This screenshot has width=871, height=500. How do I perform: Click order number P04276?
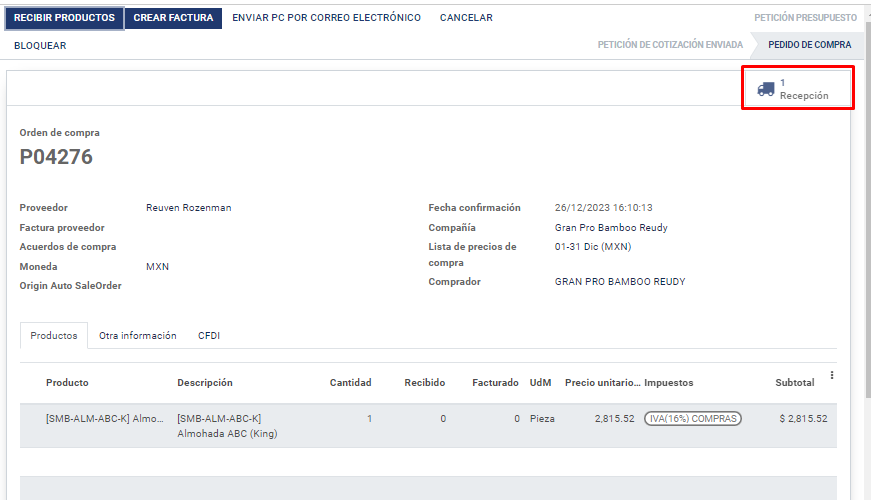[x=56, y=157]
